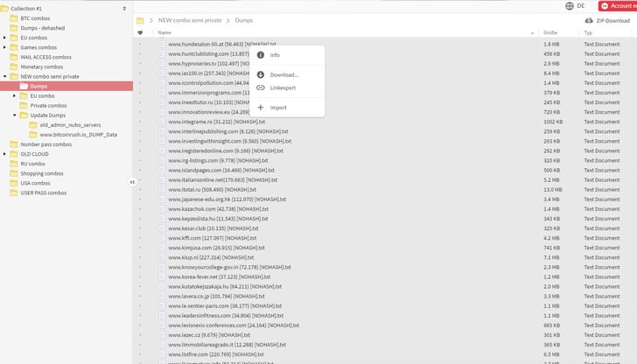
Task: Click the root folder icon in breadcrumb
Action: click(x=141, y=19)
